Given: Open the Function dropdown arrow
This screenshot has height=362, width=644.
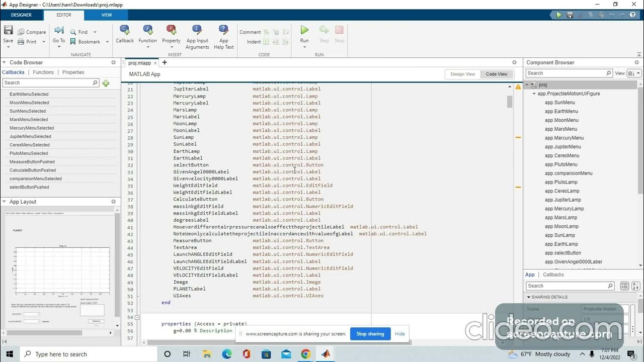Looking at the screenshot, I should (148, 47).
